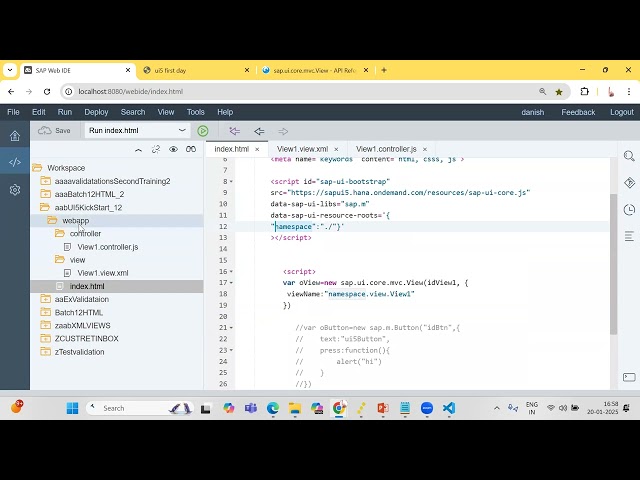Screen dimensions: 640x480
Task: Open the Outline pane lines icon
Action: 629,236
